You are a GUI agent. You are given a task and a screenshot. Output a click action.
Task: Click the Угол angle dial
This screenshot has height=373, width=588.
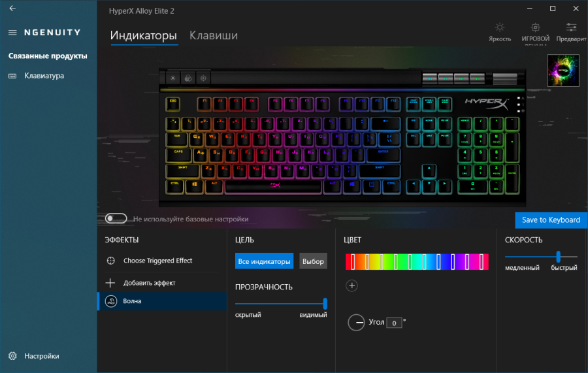coord(356,323)
